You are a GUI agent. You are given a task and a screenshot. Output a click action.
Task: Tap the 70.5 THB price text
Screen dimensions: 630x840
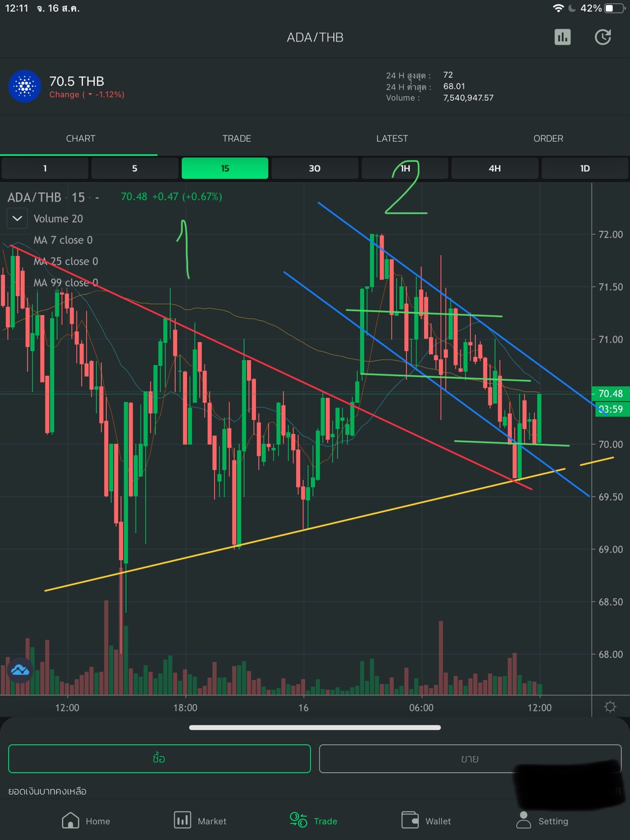tap(77, 81)
